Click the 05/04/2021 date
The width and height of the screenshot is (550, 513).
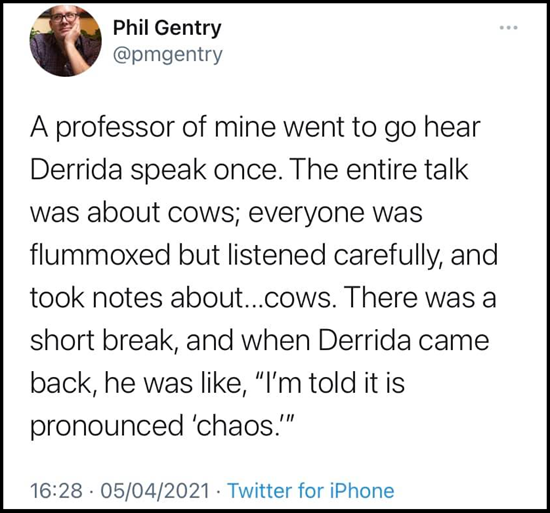coord(155,490)
